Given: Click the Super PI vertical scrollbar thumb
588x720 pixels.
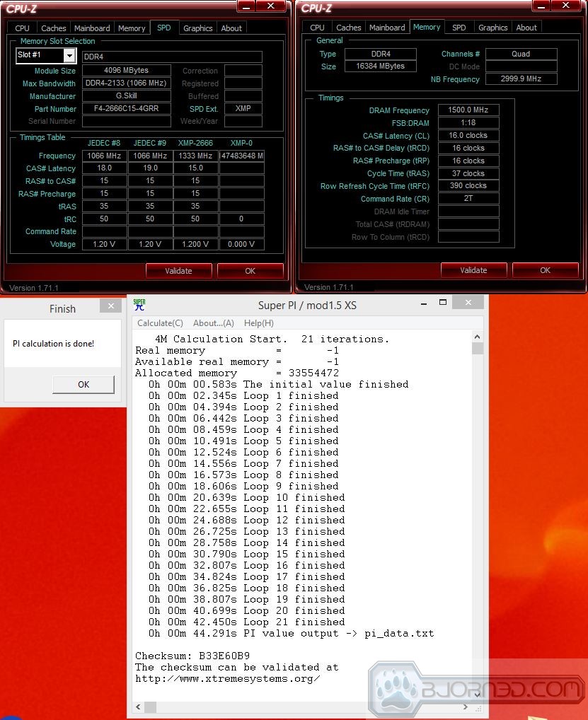Looking at the screenshot, I should tap(478, 349).
